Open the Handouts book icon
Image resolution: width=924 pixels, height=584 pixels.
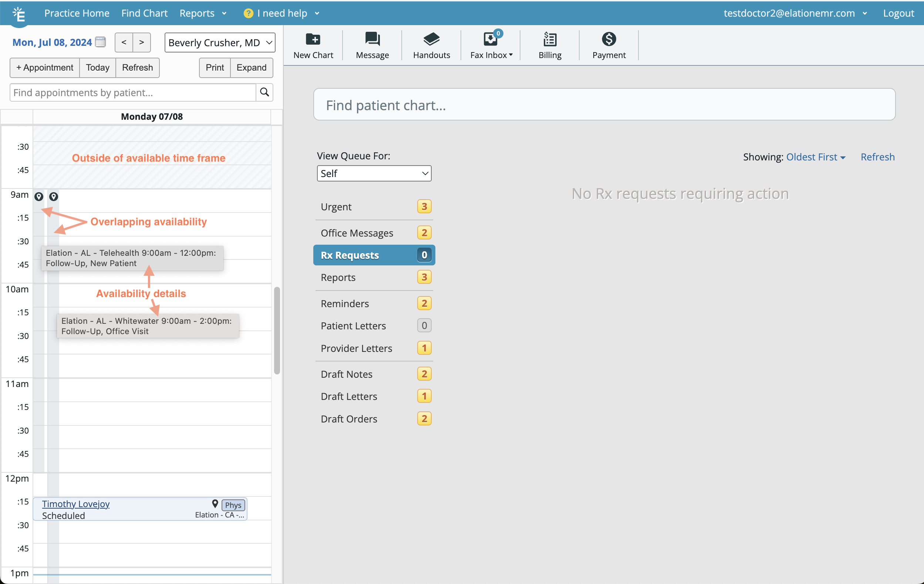(431, 39)
